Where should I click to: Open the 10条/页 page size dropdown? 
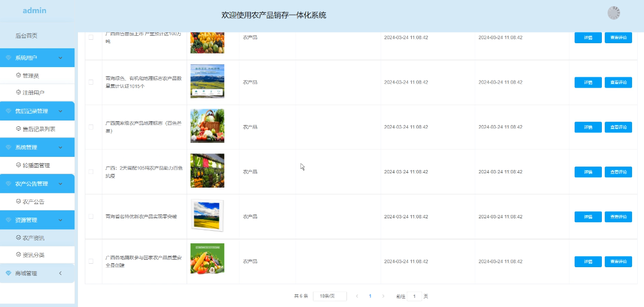pyautogui.click(x=330, y=296)
